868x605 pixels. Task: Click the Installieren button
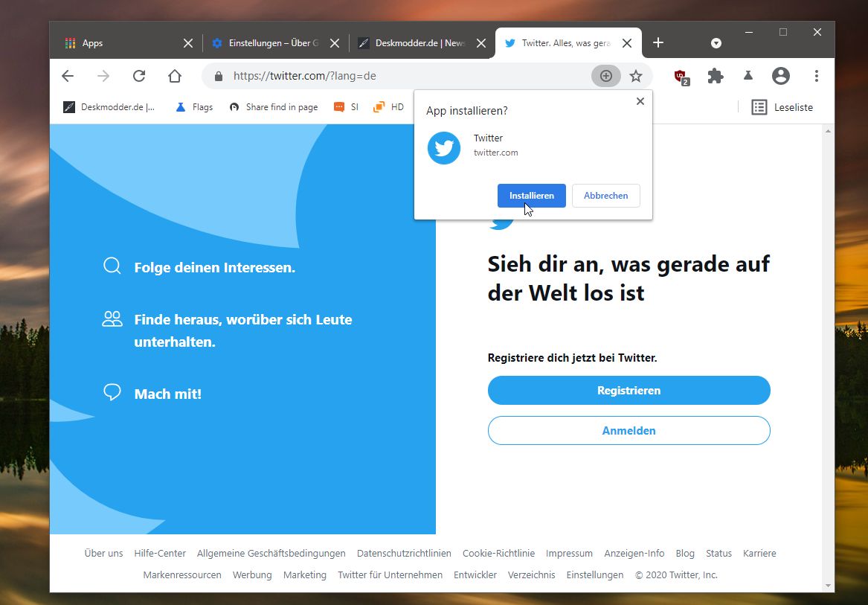pyautogui.click(x=531, y=196)
